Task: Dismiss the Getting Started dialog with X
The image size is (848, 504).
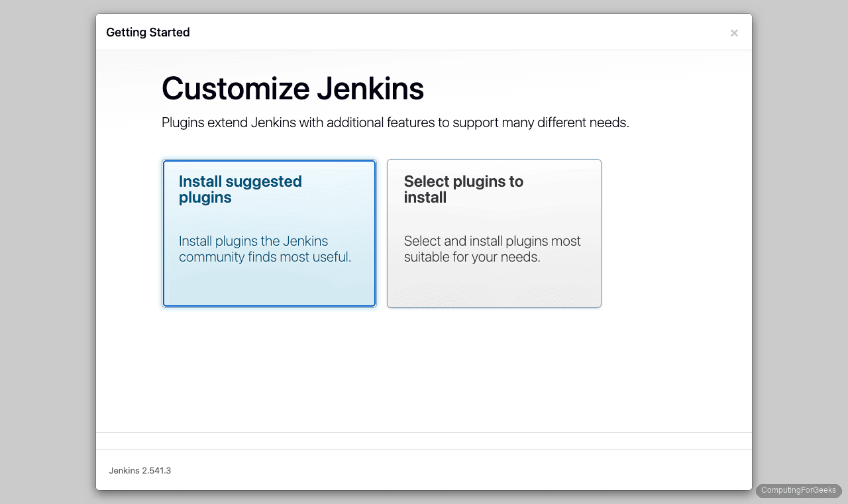Action: [734, 32]
